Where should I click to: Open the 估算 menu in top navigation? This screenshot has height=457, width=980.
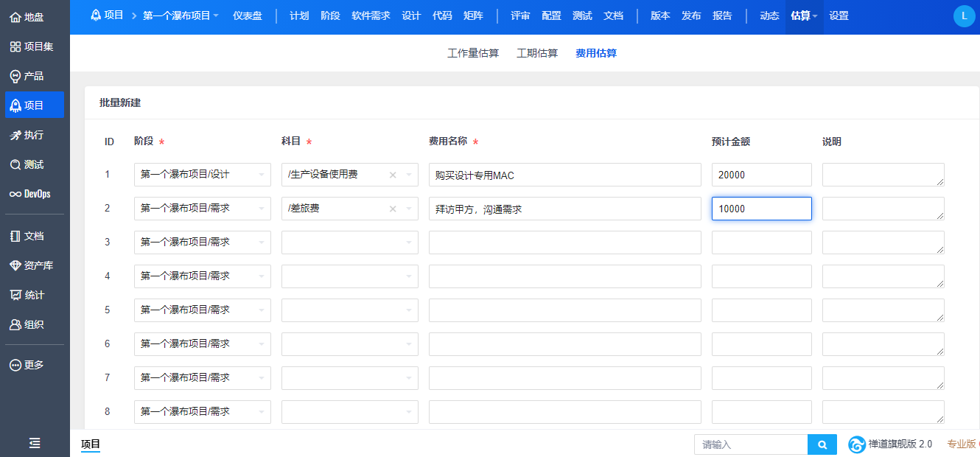point(804,15)
